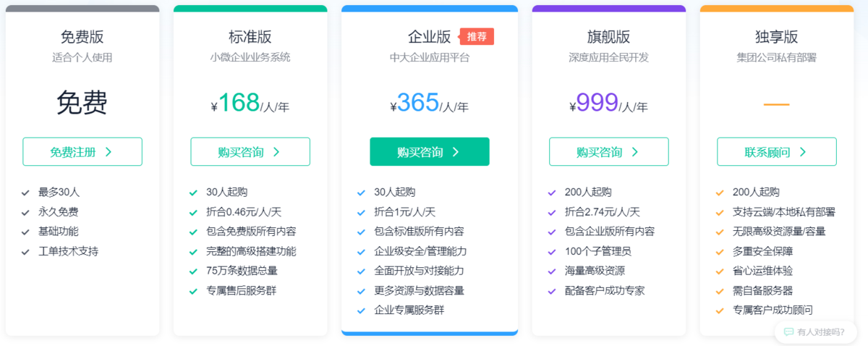Click the 旗舰版 plan heading
Viewport: 868px width, 346px height.
coord(608,37)
